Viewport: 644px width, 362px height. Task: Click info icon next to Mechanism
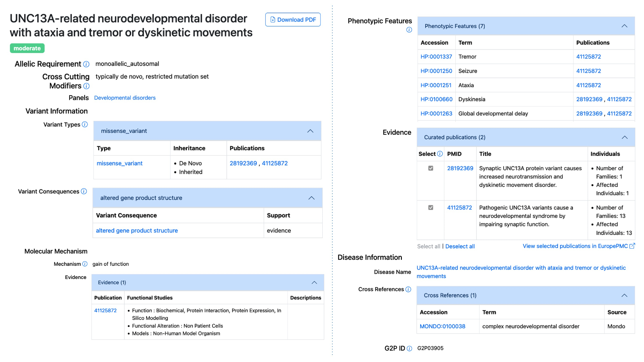pos(85,264)
